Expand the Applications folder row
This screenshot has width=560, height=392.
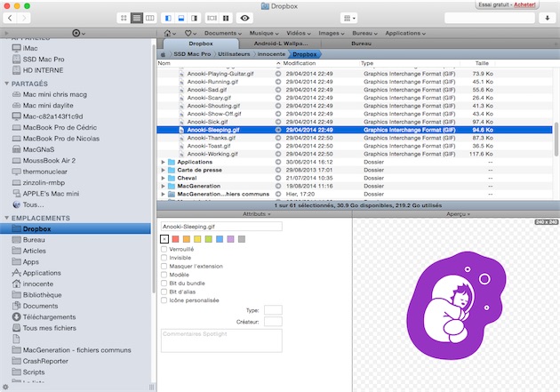pos(164,162)
